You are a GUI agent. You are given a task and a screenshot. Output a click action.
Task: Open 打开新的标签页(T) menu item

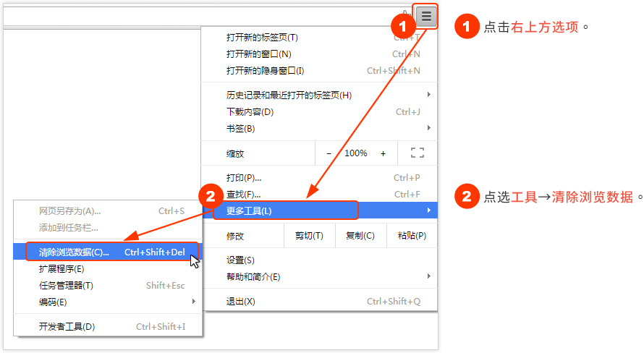tap(262, 38)
